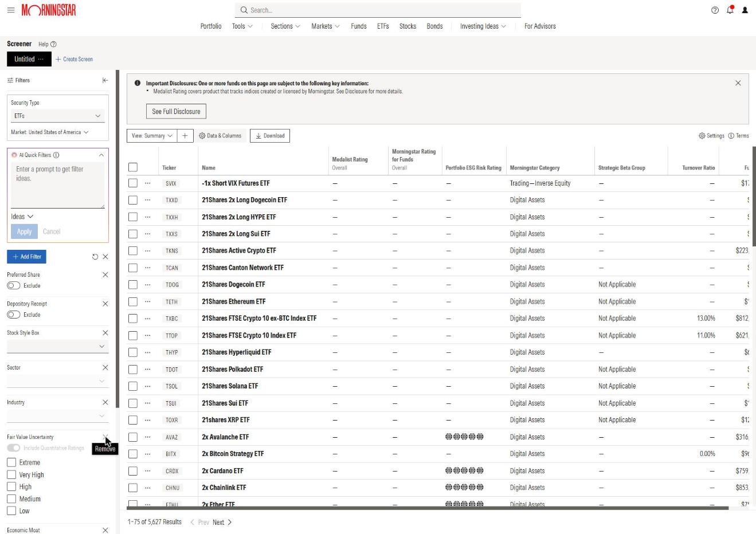This screenshot has width=756, height=534.
Task: Remove the Economic Moat filter
Action: (105, 531)
